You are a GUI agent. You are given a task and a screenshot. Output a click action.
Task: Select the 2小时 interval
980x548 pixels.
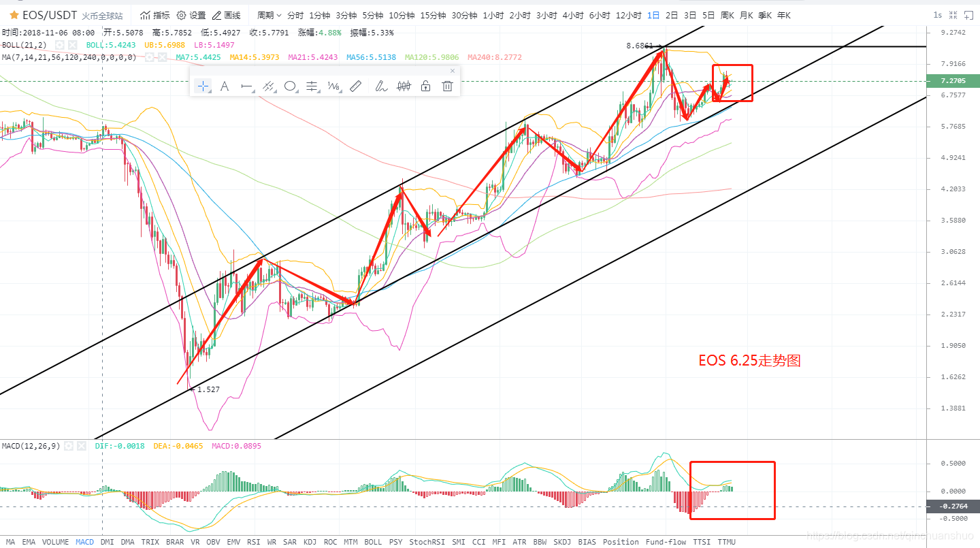point(520,15)
